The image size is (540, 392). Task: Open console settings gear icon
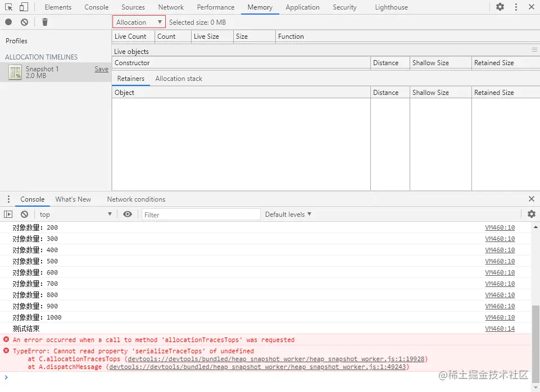pos(532,214)
